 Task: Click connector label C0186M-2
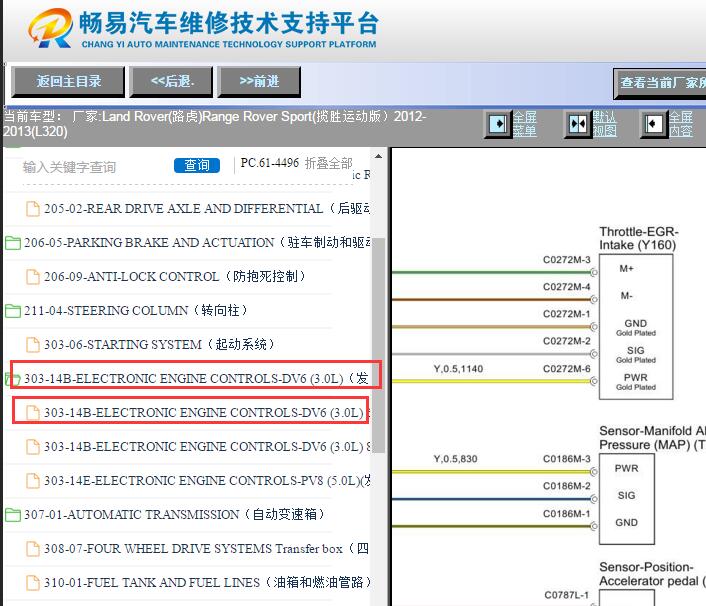566,486
